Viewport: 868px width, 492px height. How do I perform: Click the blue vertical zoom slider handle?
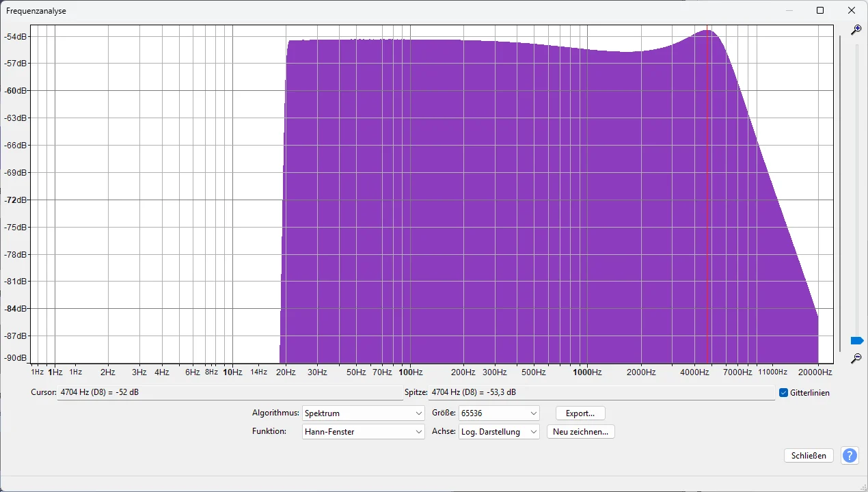point(857,340)
